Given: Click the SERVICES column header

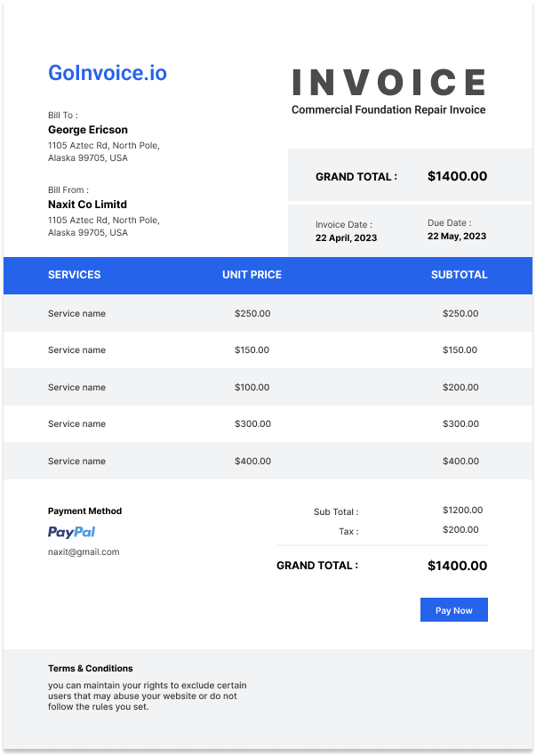Looking at the screenshot, I should click(x=75, y=275).
